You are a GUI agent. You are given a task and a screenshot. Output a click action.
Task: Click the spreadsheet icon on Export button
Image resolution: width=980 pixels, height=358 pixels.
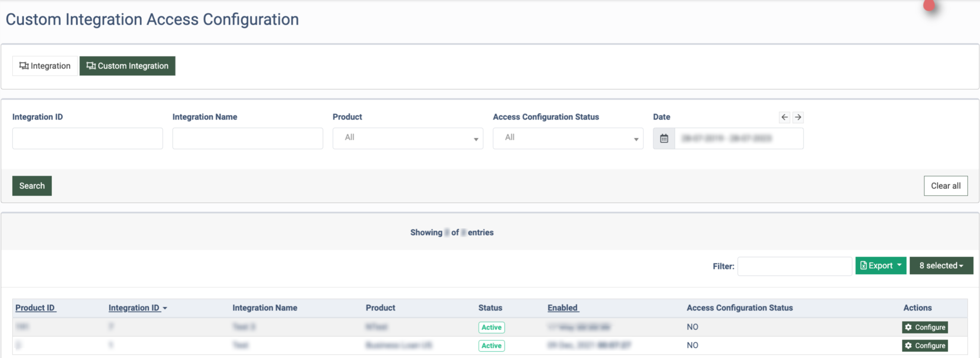(864, 266)
